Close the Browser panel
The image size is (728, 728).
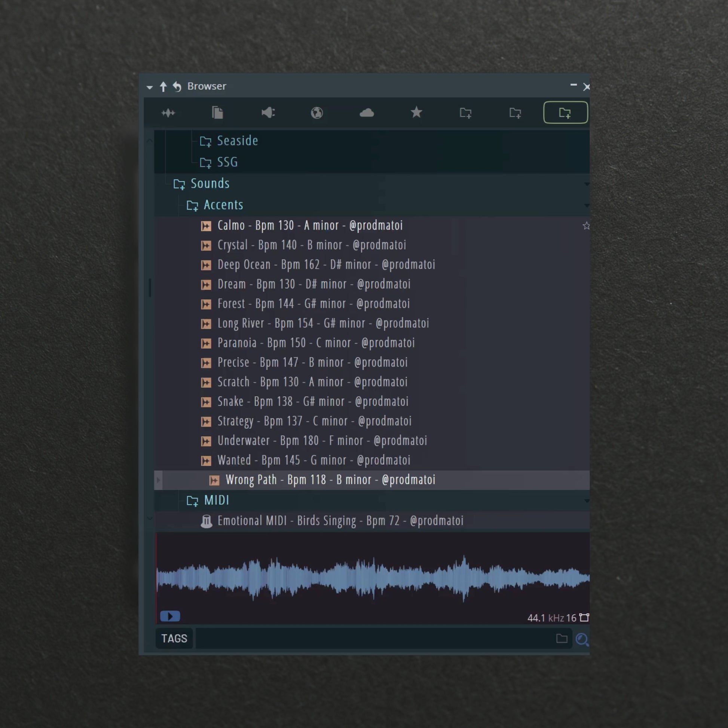click(586, 87)
